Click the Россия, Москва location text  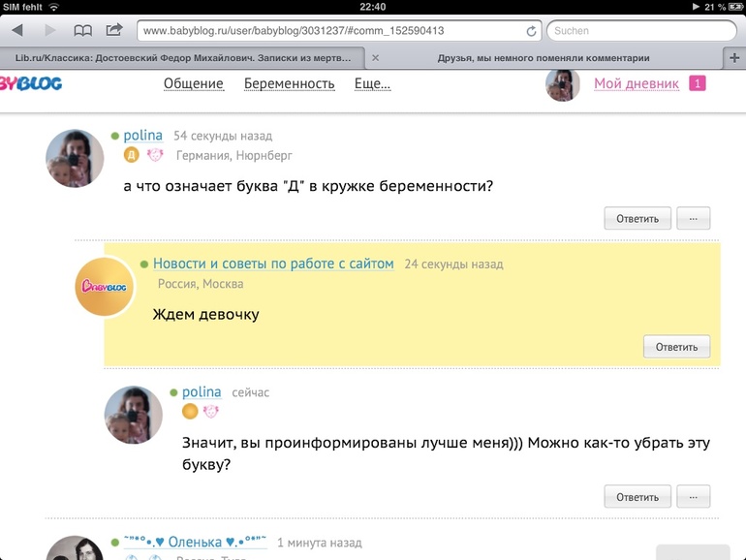point(201,284)
